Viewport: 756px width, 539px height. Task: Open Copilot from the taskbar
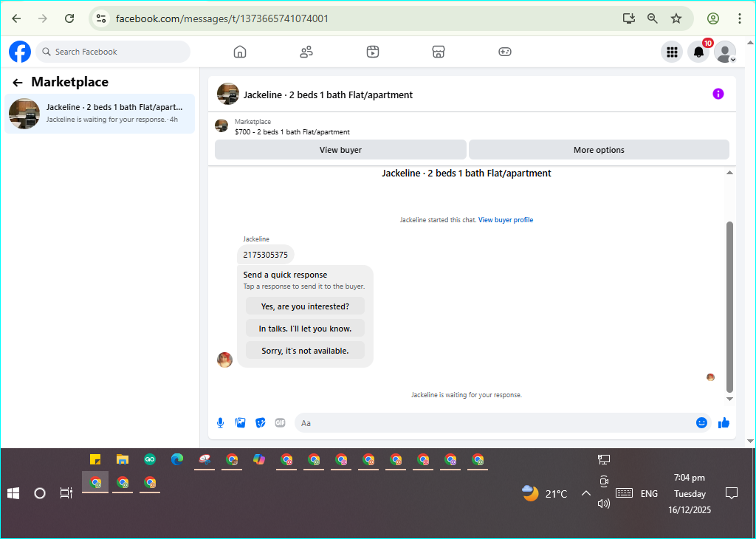259,459
